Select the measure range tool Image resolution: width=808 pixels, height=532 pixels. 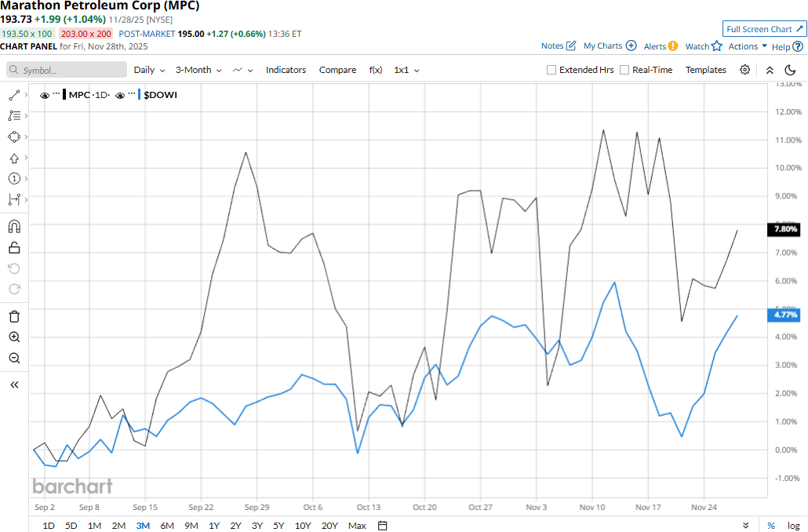[14, 199]
